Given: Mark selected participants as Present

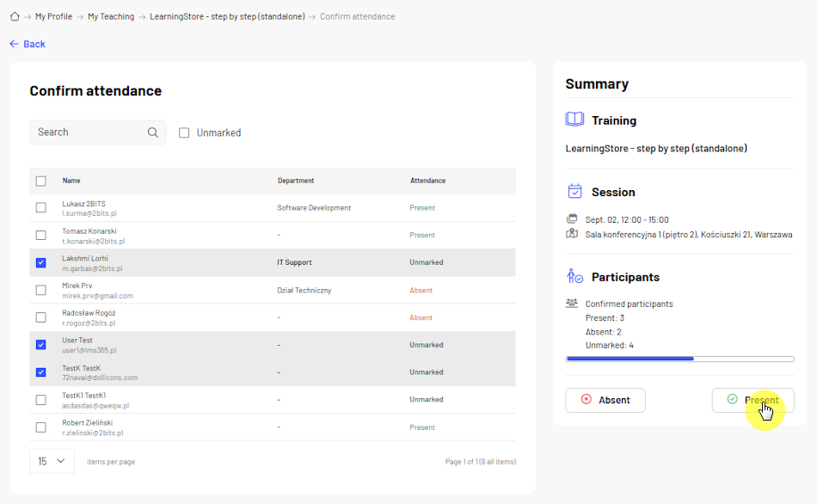Looking at the screenshot, I should pos(752,400).
